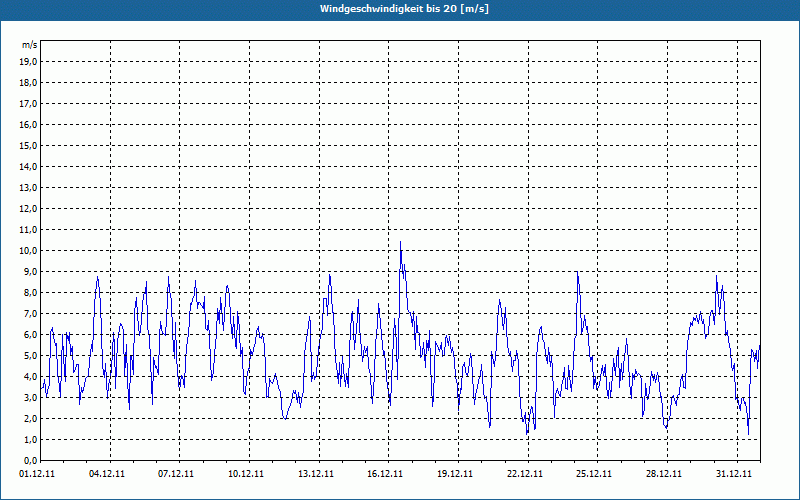Image resolution: width=800 pixels, height=500 pixels.
Task: Click the y-axis value 6,0
Action: click(31, 334)
